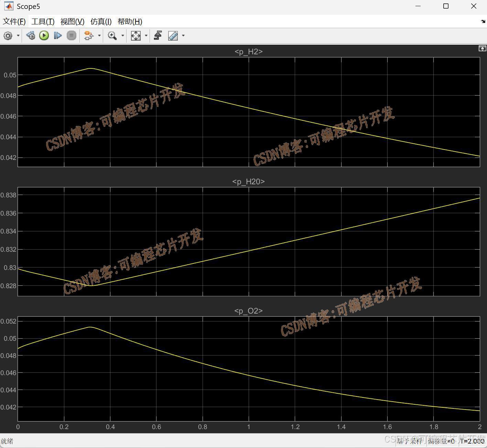
Task: Open the 帮助(H) menu
Action: [x=130, y=22]
